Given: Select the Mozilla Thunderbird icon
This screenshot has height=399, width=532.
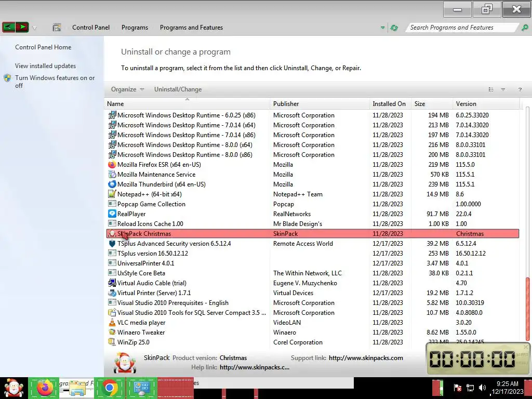Looking at the screenshot, I should click(x=112, y=184).
